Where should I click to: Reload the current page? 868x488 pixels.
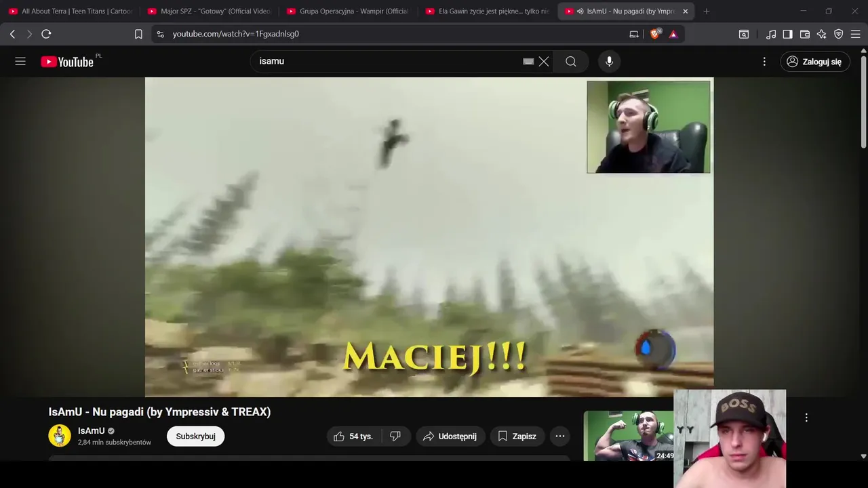[x=46, y=34]
